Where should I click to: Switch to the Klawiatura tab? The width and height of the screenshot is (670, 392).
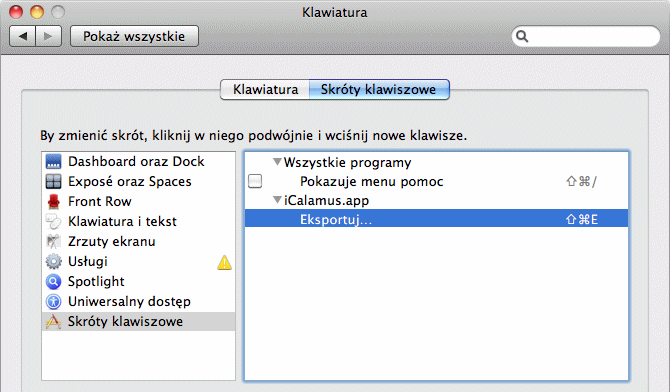(x=265, y=89)
